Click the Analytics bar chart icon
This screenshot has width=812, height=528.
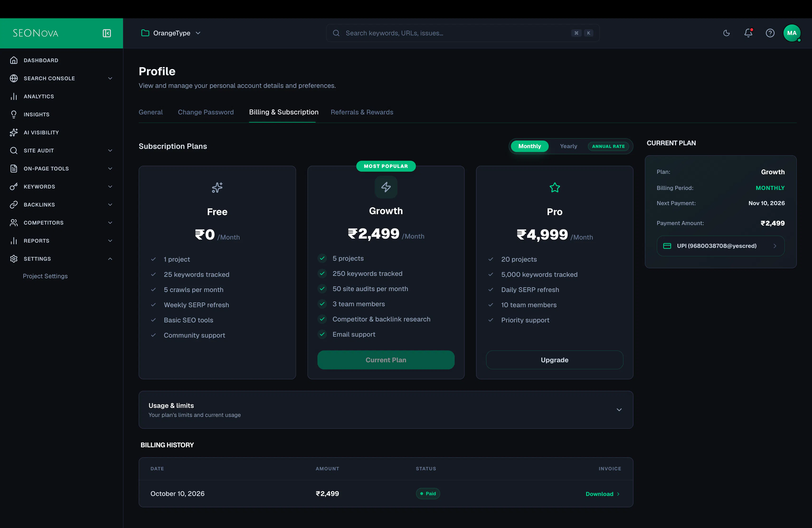[x=14, y=97]
